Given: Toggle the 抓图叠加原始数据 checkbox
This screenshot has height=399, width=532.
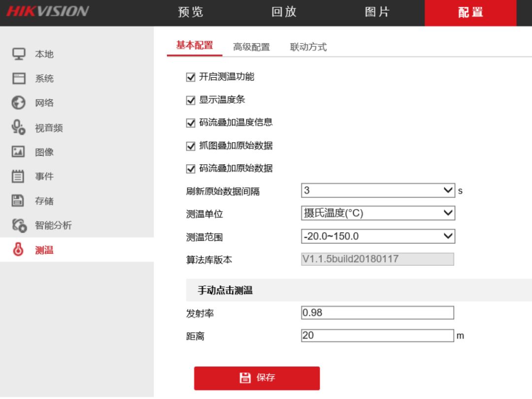Looking at the screenshot, I should click(191, 146).
